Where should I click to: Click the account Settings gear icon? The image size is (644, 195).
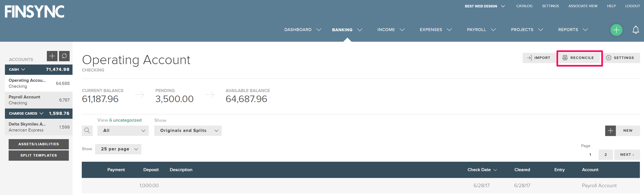pos(608,58)
